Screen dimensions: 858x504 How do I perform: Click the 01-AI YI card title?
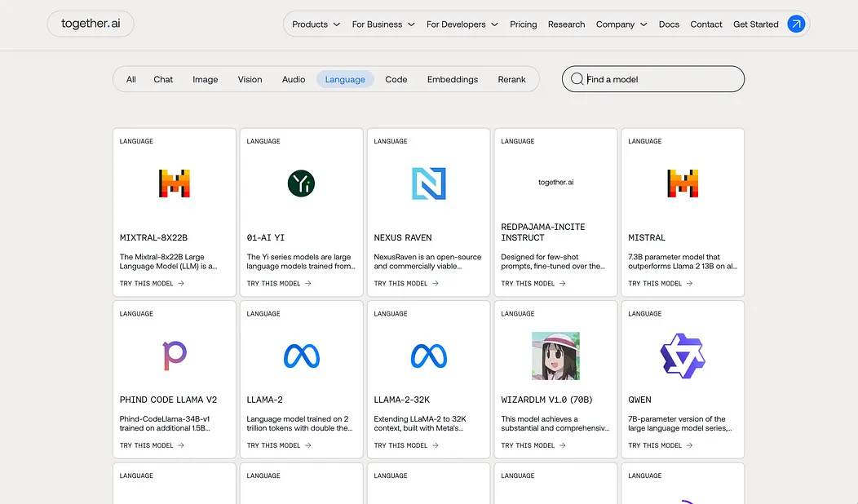[265, 237]
